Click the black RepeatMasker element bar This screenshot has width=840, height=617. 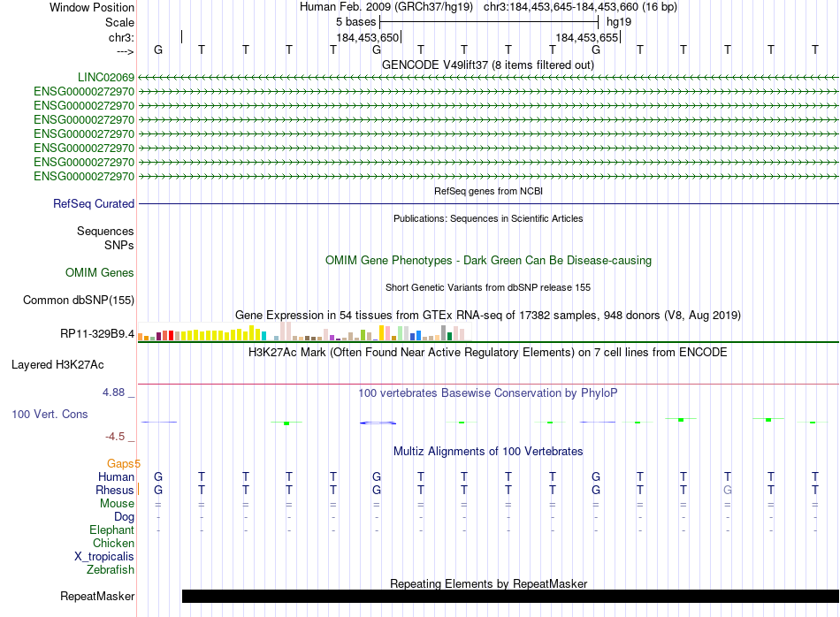(510, 596)
